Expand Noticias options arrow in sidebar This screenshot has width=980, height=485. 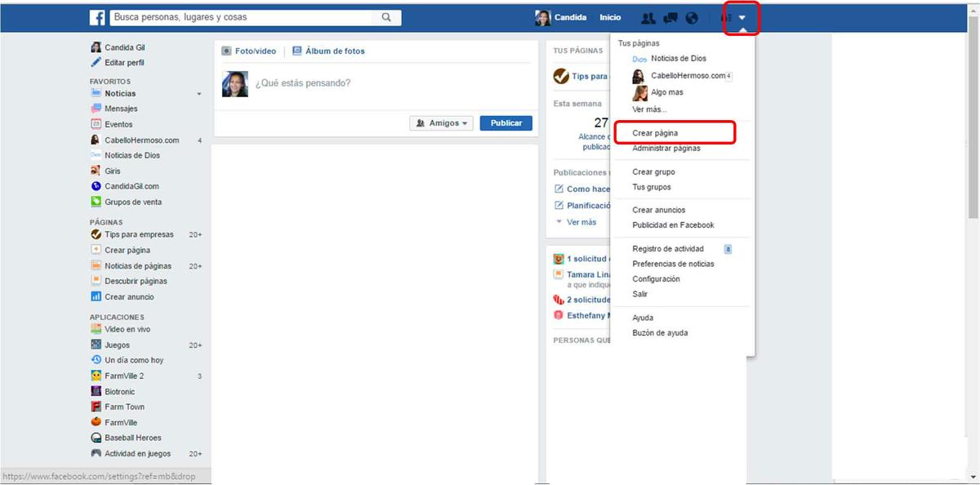198,94
